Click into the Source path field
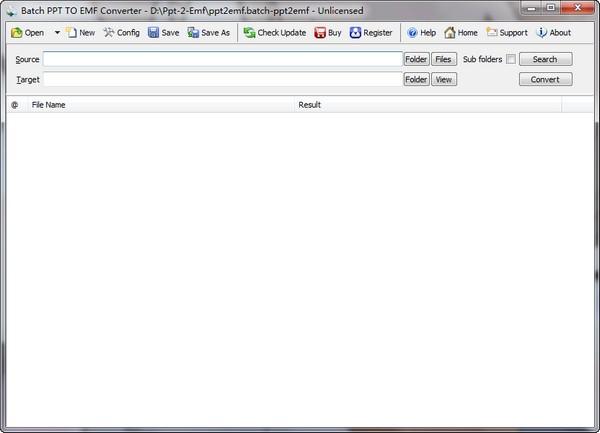Screen dimensions: 600x433 click(x=223, y=59)
